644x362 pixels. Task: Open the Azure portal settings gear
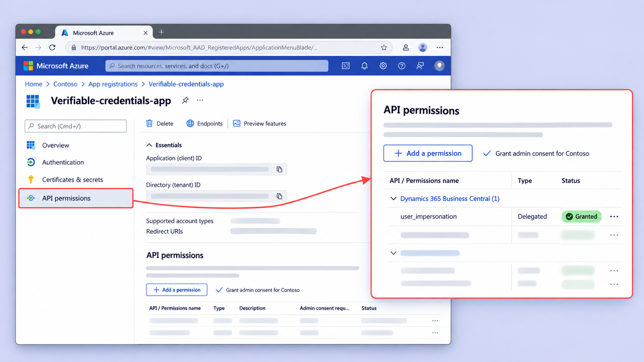point(383,66)
